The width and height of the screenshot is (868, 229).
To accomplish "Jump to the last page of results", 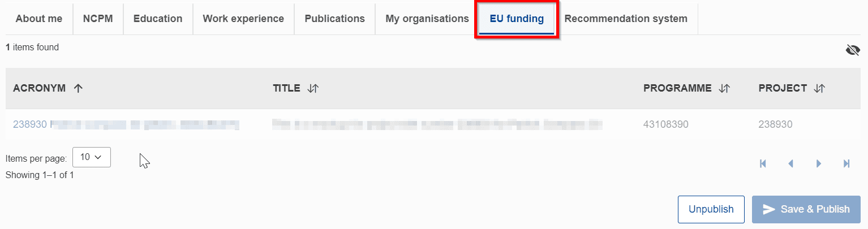I will click(x=846, y=163).
